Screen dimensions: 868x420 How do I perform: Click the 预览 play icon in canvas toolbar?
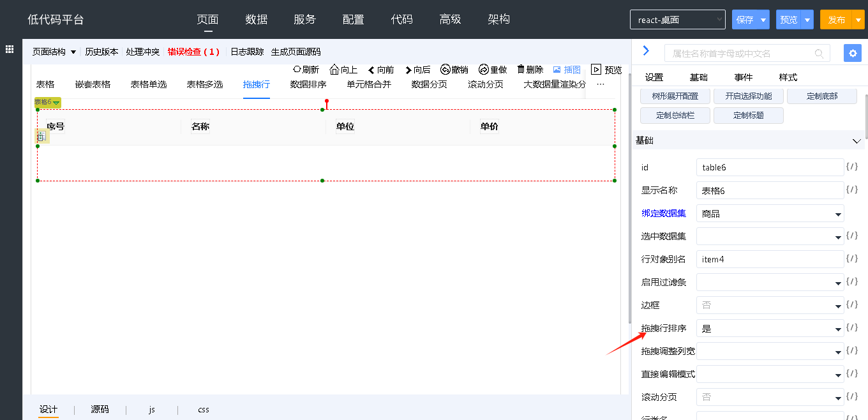point(596,70)
